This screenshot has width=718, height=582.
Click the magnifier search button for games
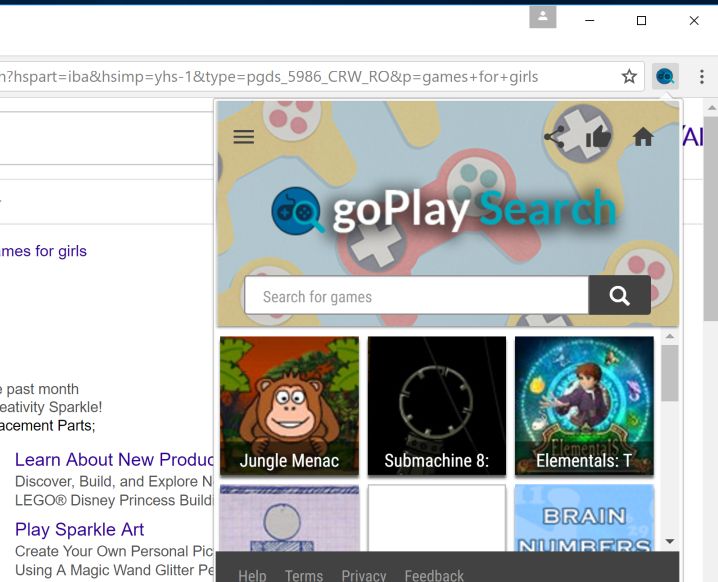click(620, 295)
